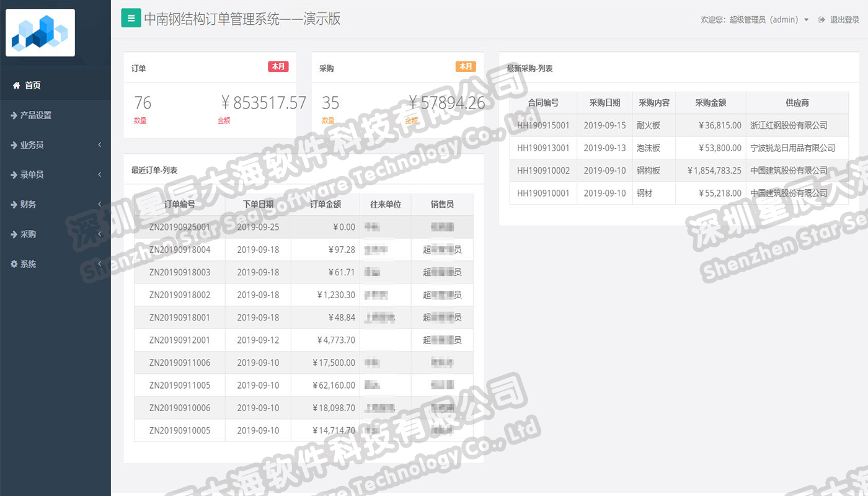
Task: Click the 往来单位 column header
Action: (386, 205)
